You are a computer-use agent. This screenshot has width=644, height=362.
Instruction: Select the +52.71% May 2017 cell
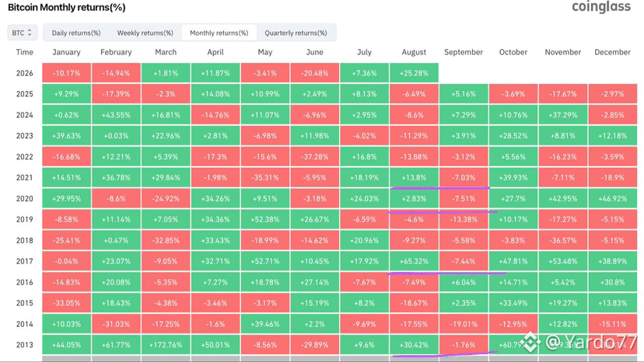(x=265, y=262)
